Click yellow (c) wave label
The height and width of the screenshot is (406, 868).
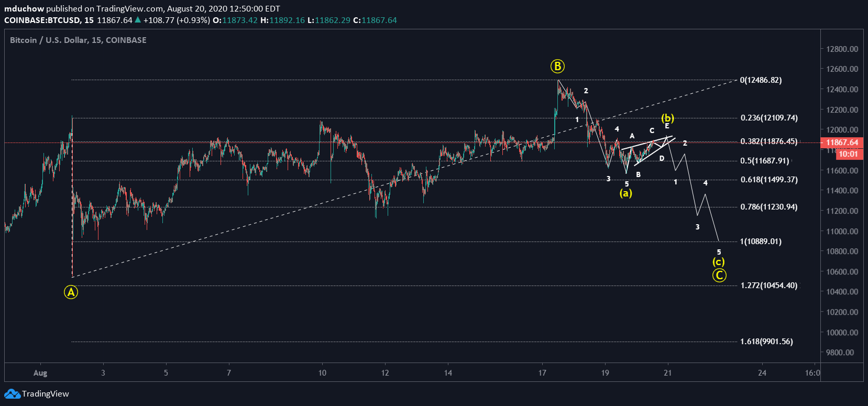(719, 262)
